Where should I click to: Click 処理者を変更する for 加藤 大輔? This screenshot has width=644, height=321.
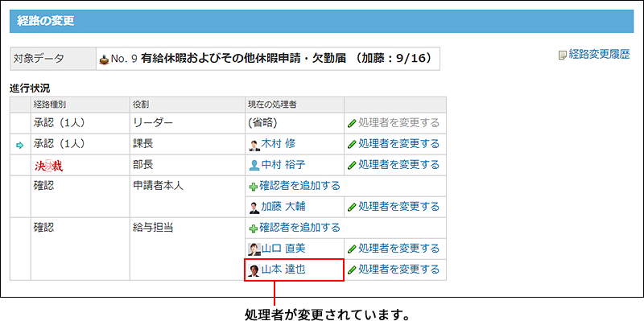(x=398, y=207)
